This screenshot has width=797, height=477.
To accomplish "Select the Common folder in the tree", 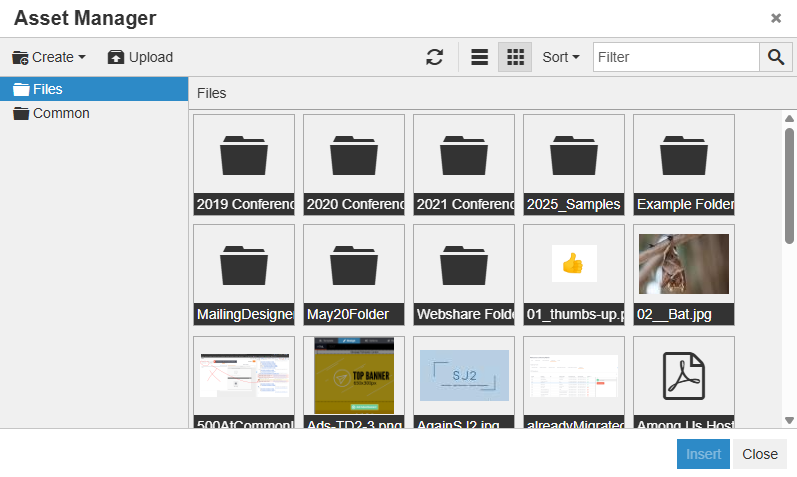I will click(x=60, y=113).
